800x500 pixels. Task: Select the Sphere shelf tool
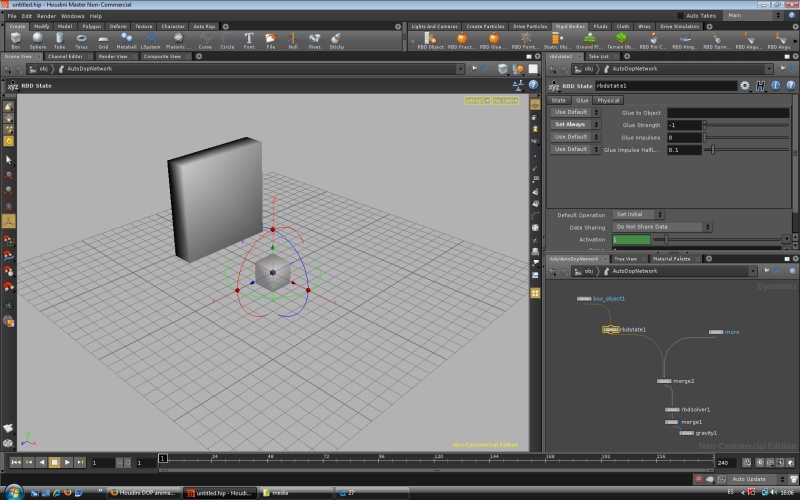[x=38, y=40]
